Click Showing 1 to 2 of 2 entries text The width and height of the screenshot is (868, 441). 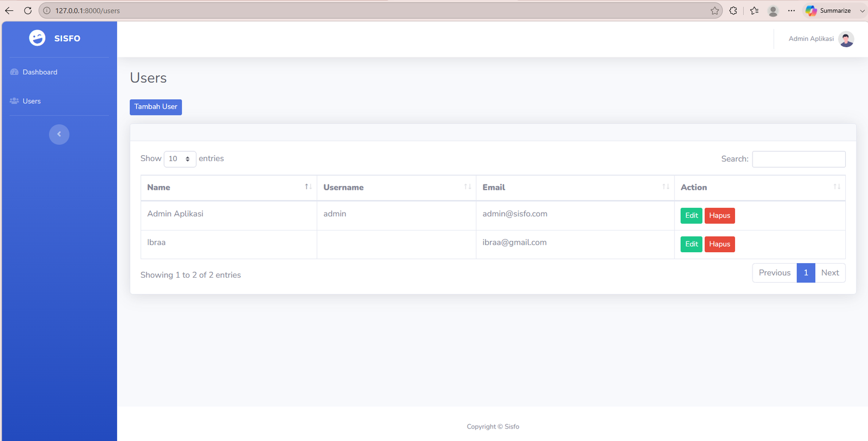point(190,275)
